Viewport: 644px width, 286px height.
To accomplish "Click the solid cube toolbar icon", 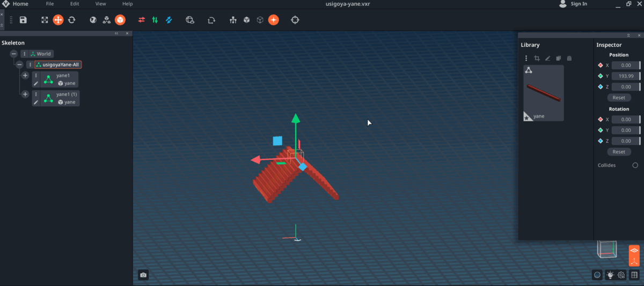I will (x=246, y=20).
